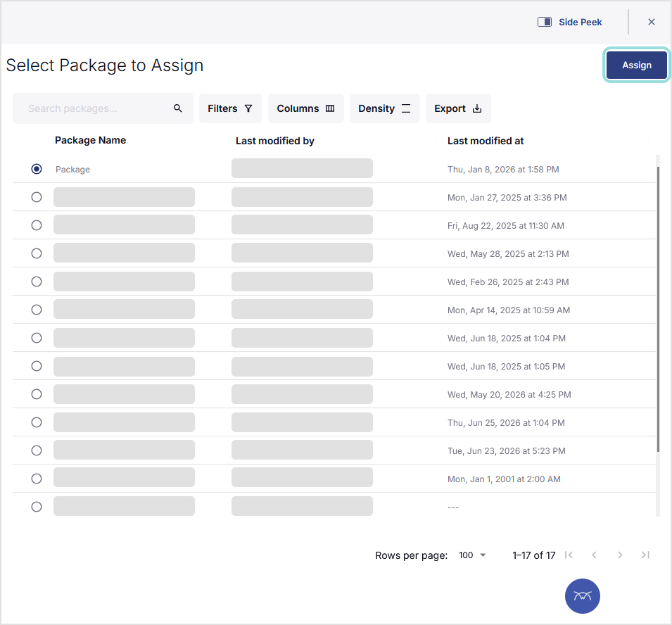Click 'Mon, Jan 27, 2025 at 3:36 PM' cell
The height and width of the screenshot is (625, 672).
tap(507, 198)
